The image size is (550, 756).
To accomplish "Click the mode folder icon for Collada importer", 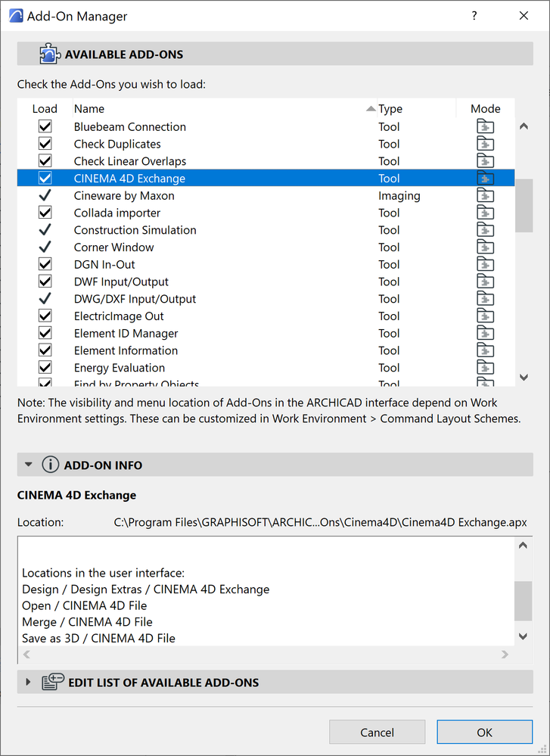I will pyautogui.click(x=485, y=213).
